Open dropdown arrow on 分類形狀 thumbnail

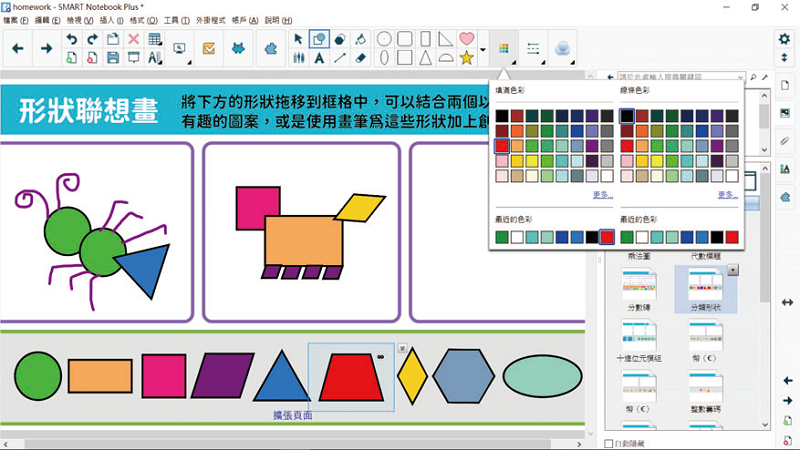pyautogui.click(x=733, y=270)
